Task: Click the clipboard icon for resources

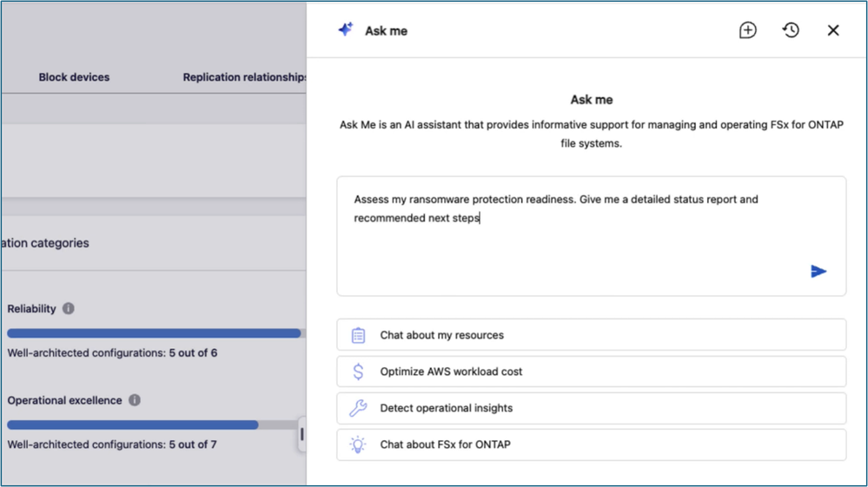Action: click(x=358, y=335)
